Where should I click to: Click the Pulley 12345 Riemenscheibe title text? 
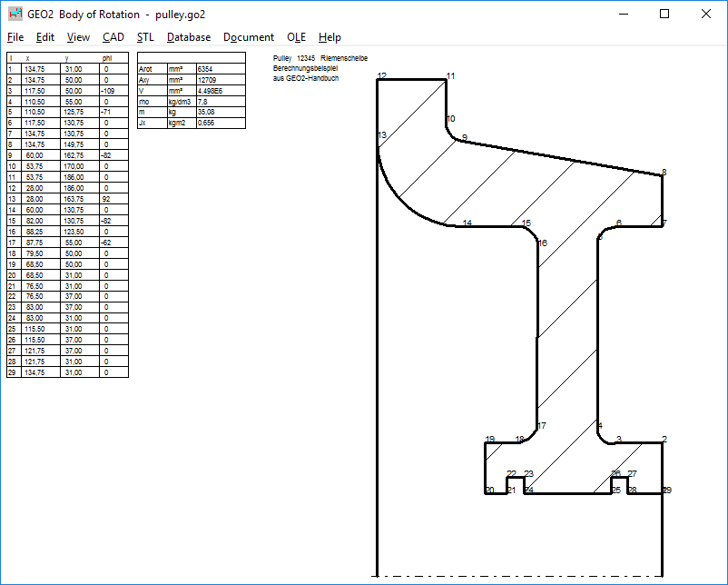pos(320,58)
